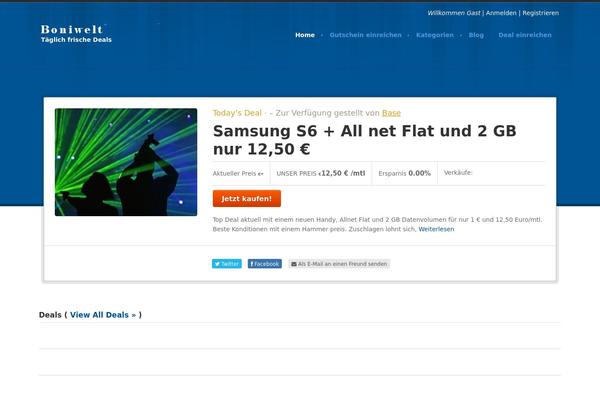Screen dimensions: 600x400
Task: Click the Jetzt kaufen! button
Action: click(x=247, y=199)
